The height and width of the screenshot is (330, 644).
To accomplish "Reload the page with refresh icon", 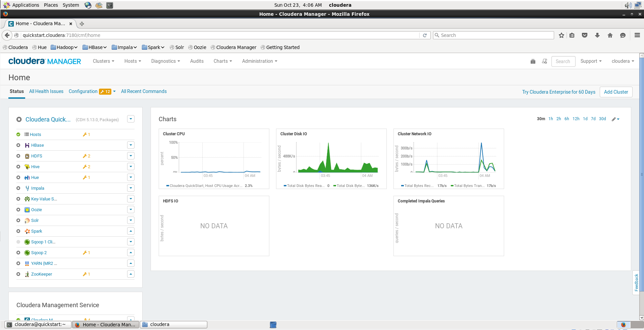I will pos(425,35).
